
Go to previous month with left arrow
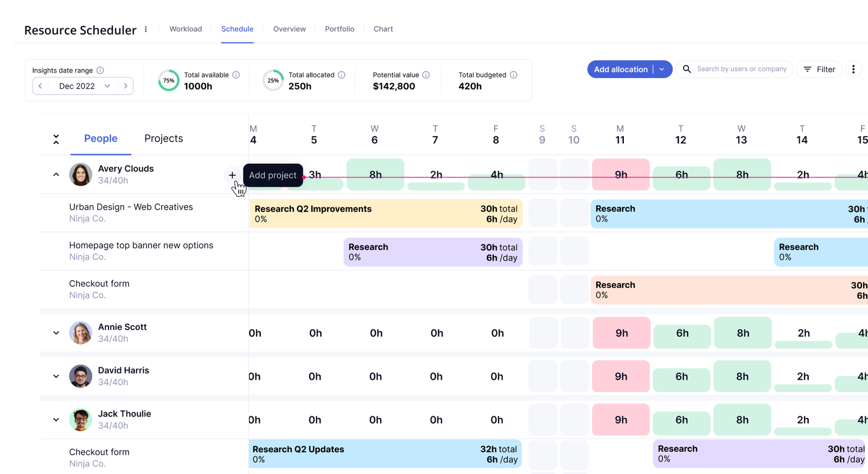click(x=40, y=86)
